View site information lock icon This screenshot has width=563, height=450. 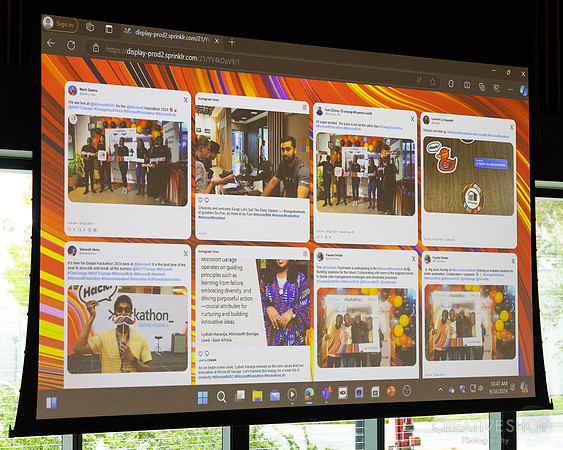click(x=96, y=47)
